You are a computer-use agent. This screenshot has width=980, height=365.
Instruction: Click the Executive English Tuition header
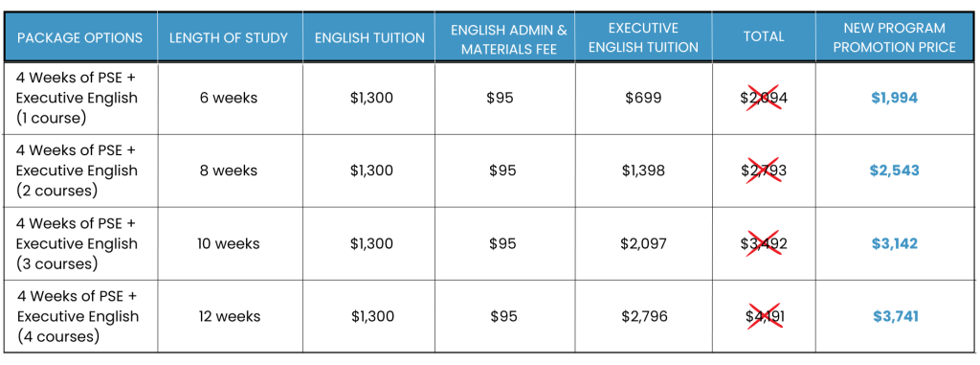(x=644, y=37)
